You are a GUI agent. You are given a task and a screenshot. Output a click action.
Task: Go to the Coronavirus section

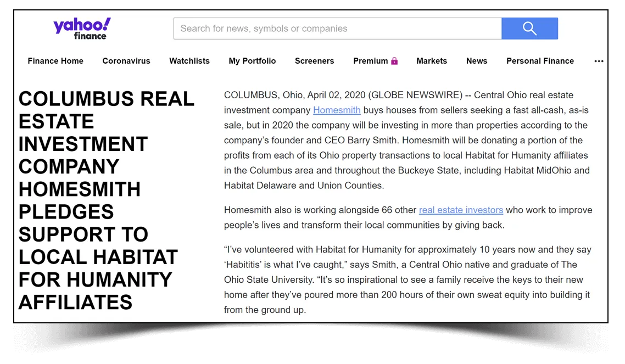coord(126,61)
